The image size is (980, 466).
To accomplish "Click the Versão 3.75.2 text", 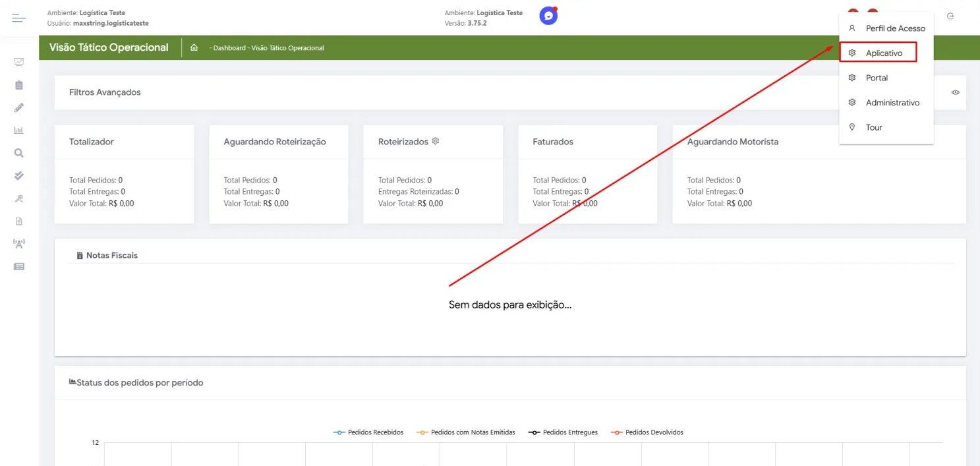I will (x=466, y=23).
